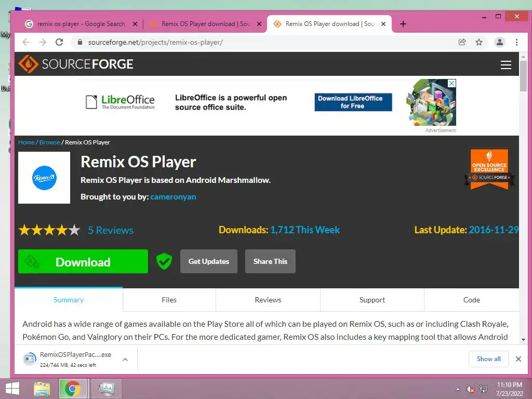Click the Open Source Excellence badge
The width and height of the screenshot is (532, 399).
(489, 169)
